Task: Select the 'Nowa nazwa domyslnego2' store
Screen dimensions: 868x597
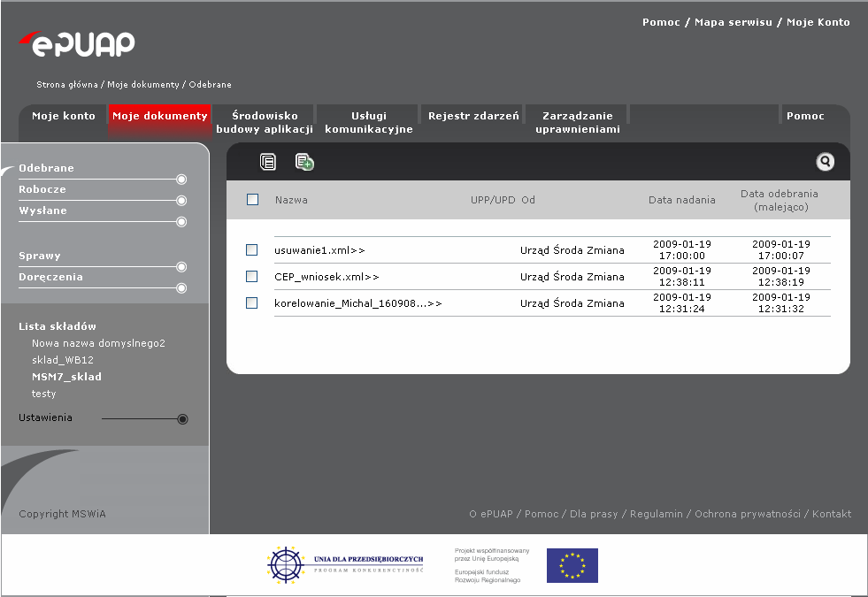Action: point(98,343)
